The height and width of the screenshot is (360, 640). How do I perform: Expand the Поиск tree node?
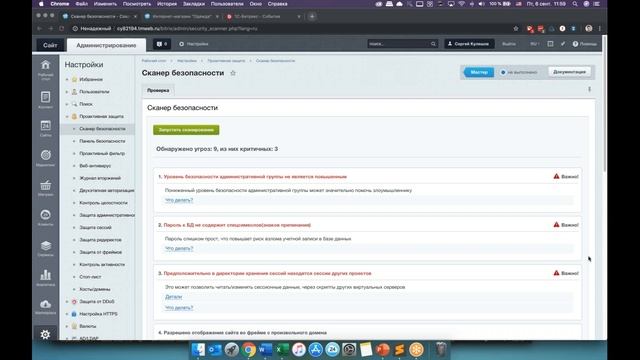tap(67, 104)
